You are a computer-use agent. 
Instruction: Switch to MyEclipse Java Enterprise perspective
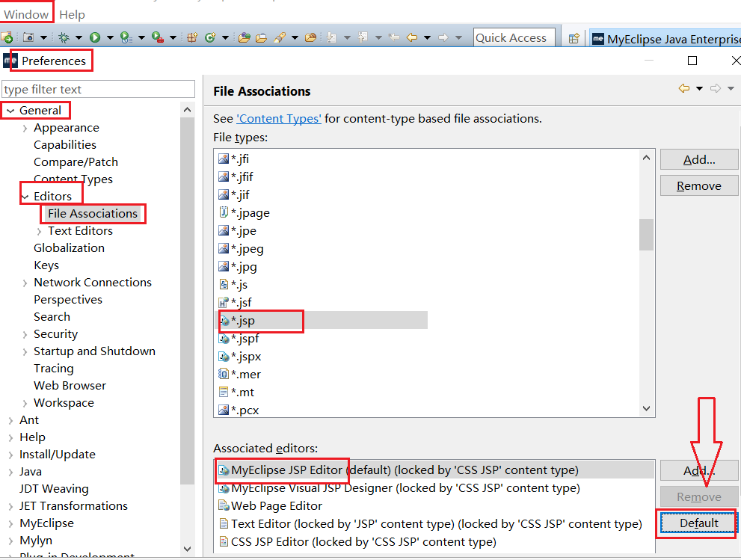pos(666,39)
